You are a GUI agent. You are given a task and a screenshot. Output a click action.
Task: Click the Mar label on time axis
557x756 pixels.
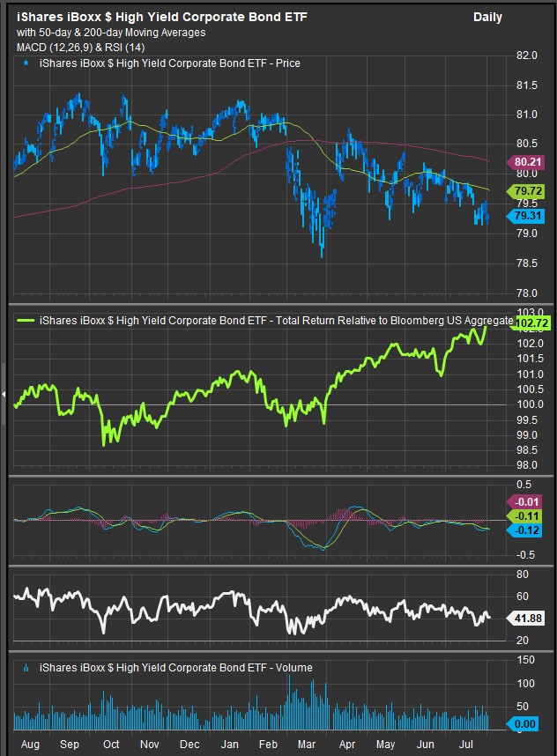[307, 745]
